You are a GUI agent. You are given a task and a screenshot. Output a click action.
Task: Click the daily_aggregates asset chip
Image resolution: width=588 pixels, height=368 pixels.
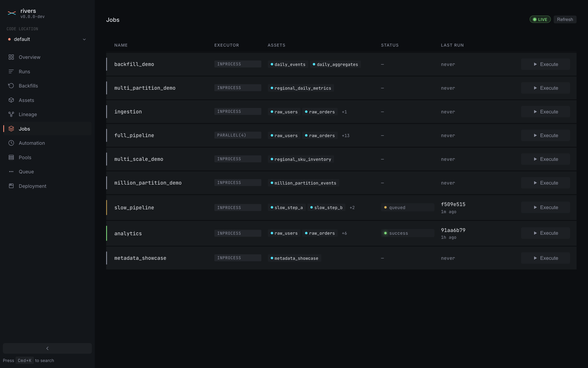(x=335, y=64)
